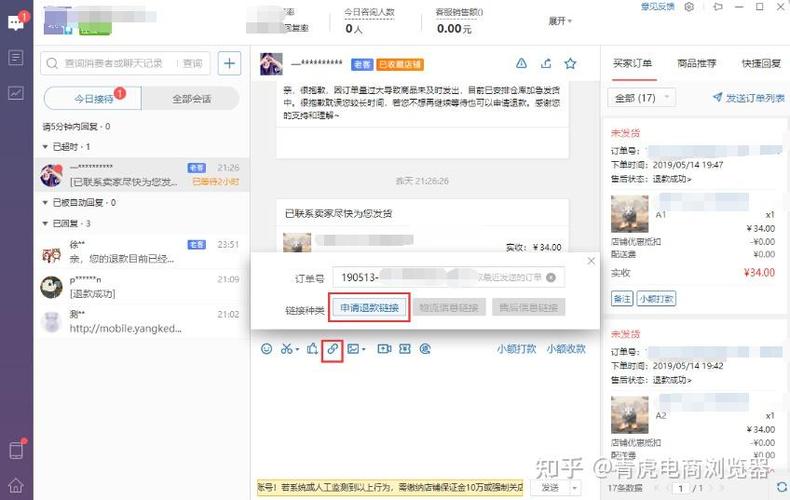Click the refresh icon at bottom right

click(x=781, y=487)
